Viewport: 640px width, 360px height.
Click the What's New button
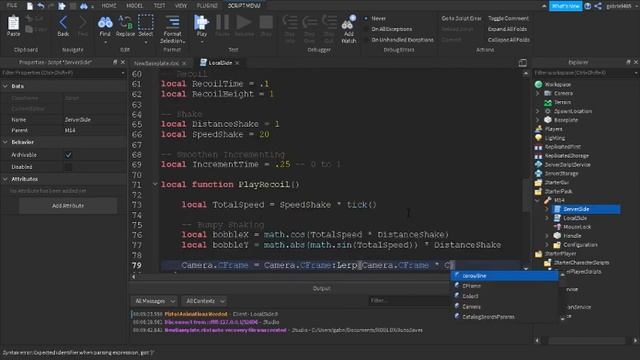click(x=565, y=6)
